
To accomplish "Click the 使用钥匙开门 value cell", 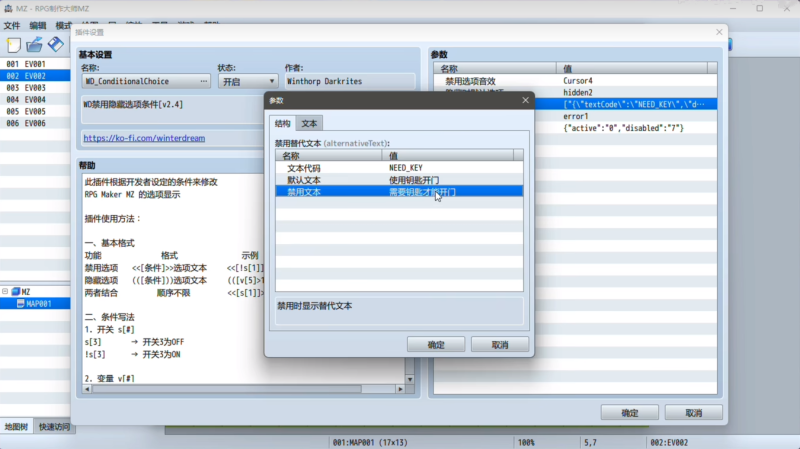I will (414, 180).
